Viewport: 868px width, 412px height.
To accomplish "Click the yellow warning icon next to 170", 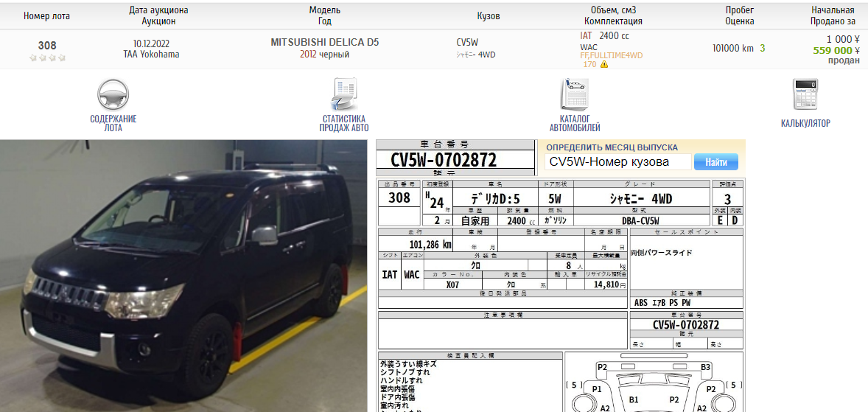I will [604, 64].
